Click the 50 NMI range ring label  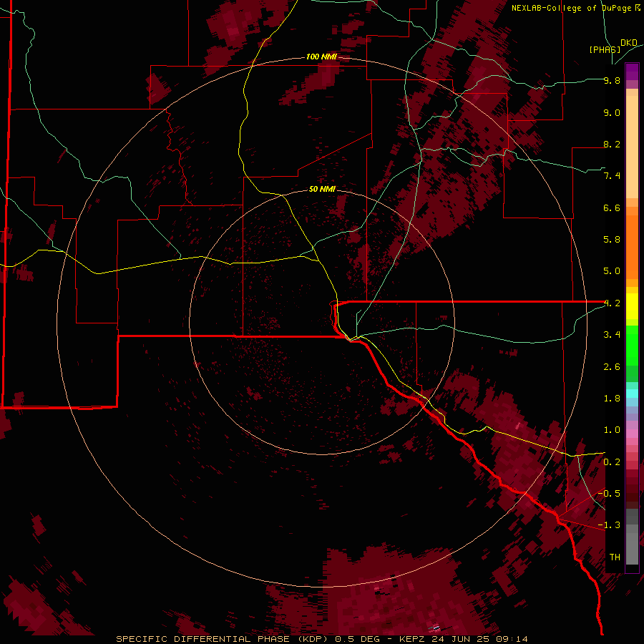click(322, 189)
